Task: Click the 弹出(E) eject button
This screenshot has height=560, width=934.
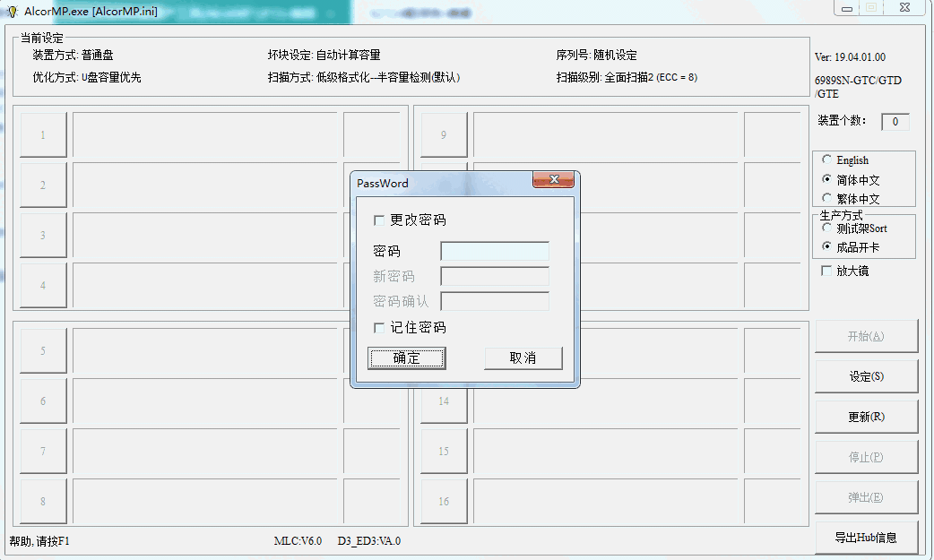Action: coord(866,496)
